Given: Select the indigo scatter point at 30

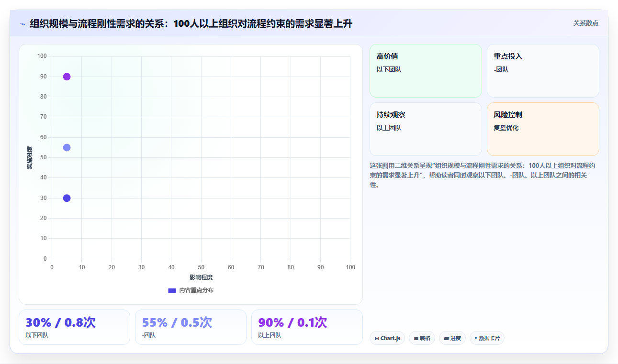Looking at the screenshot, I should point(67,198).
